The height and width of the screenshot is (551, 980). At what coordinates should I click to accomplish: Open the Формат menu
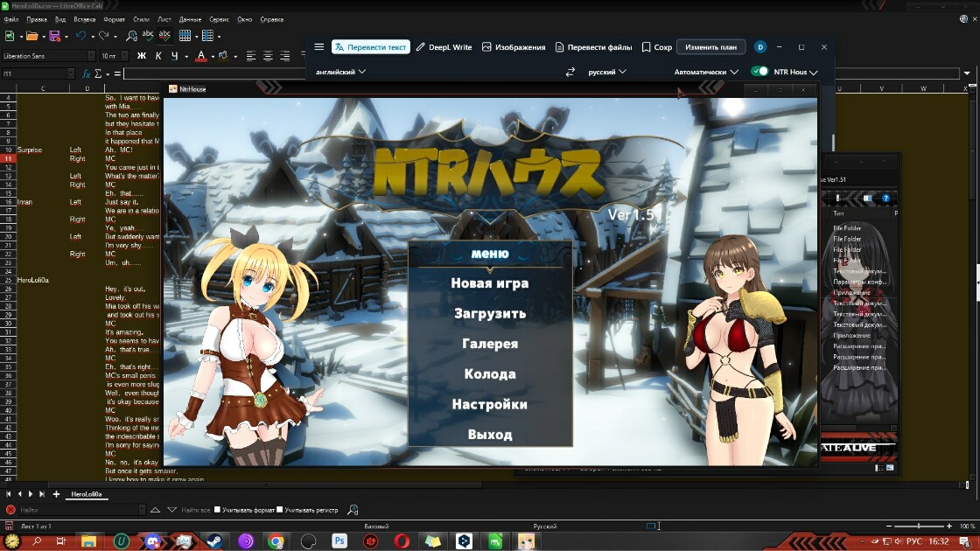(x=115, y=19)
